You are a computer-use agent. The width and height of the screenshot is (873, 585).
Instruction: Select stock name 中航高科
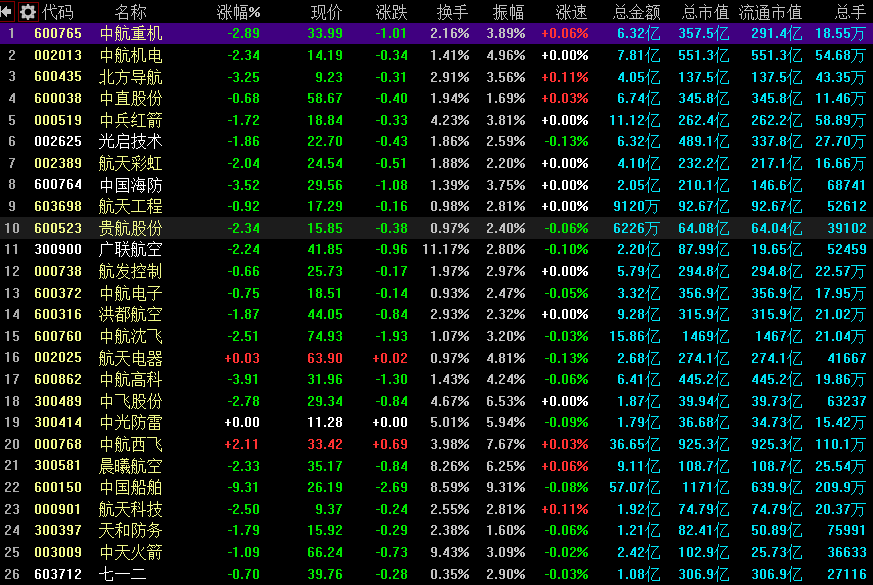click(131, 379)
